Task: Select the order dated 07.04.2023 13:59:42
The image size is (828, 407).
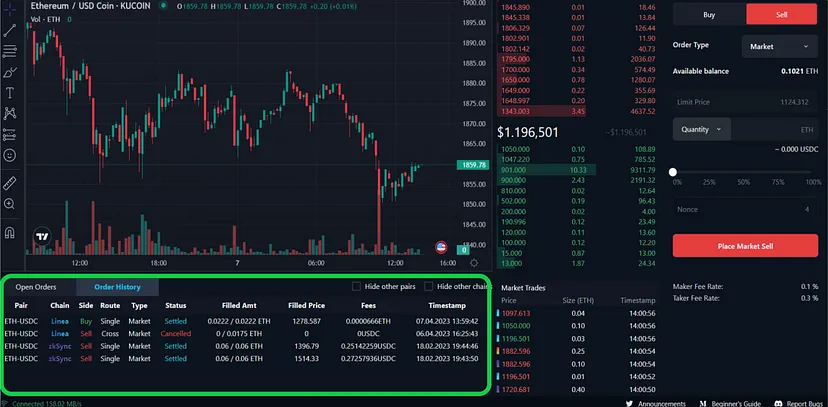Action: (242, 321)
